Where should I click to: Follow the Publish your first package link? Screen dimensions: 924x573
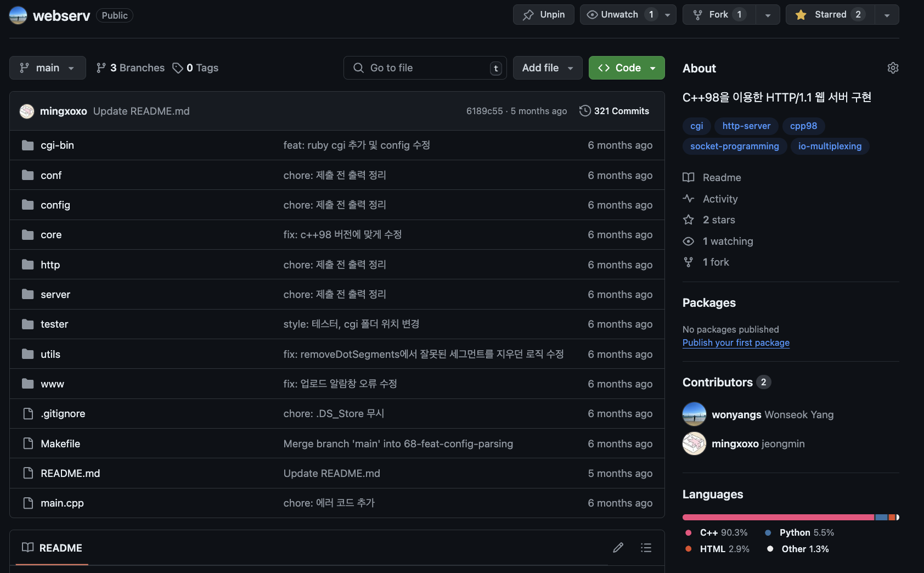(736, 342)
